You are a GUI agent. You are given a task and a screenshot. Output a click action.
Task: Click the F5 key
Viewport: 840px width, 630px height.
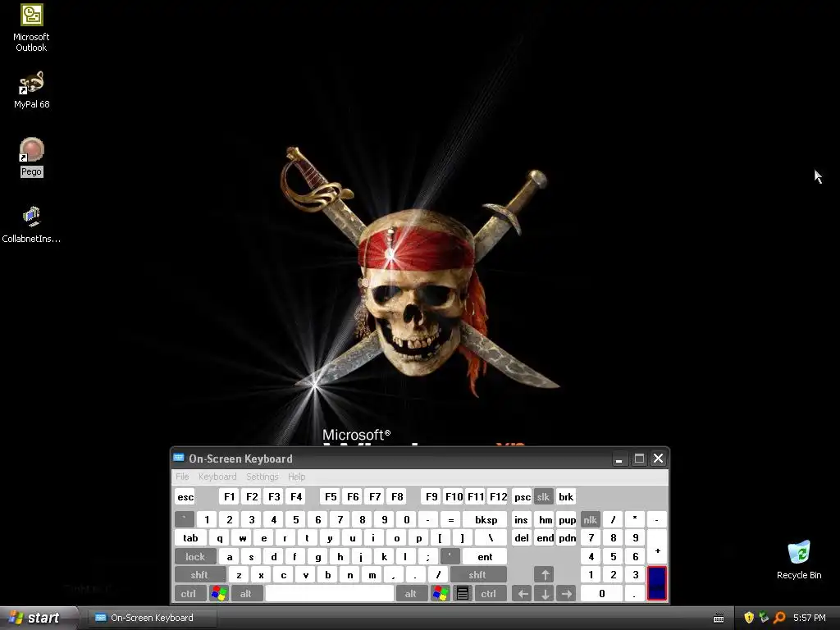331,496
